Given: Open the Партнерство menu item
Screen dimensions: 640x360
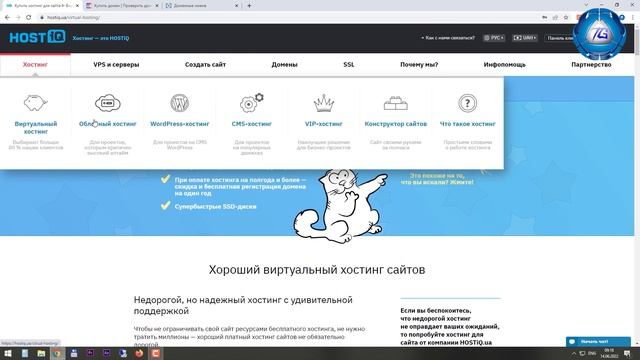Looking at the screenshot, I should click(591, 64).
